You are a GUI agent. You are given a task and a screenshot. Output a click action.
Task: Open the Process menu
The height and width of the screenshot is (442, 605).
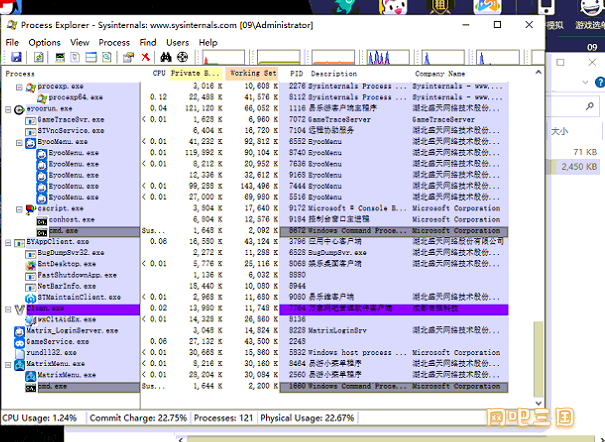114,42
